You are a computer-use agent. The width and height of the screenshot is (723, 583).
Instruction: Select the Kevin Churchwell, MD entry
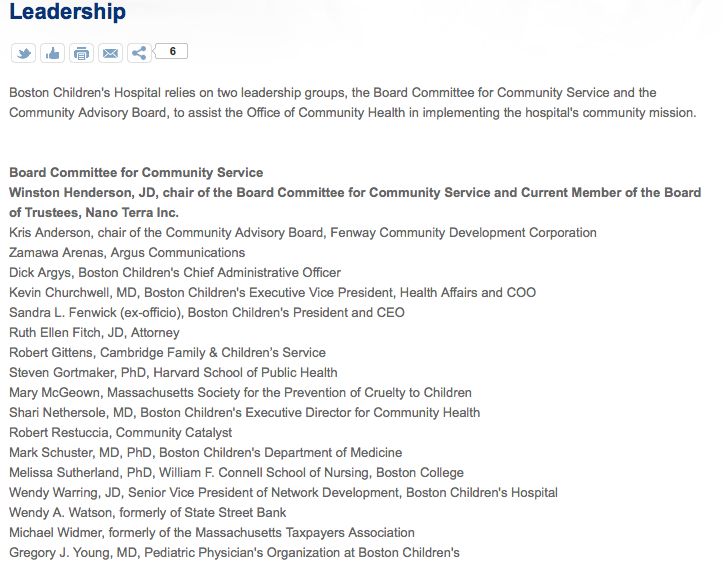272,293
